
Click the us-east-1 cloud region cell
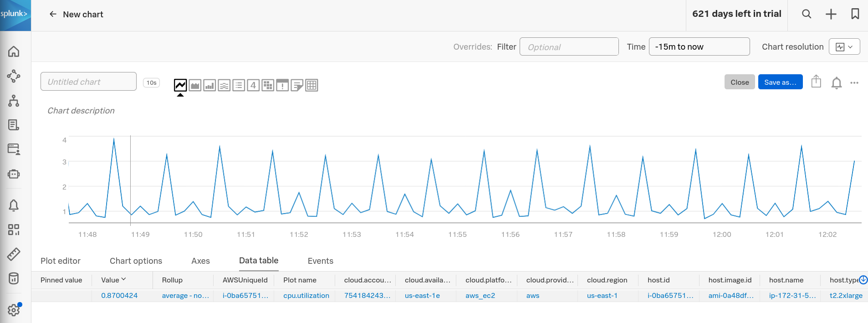click(x=602, y=295)
